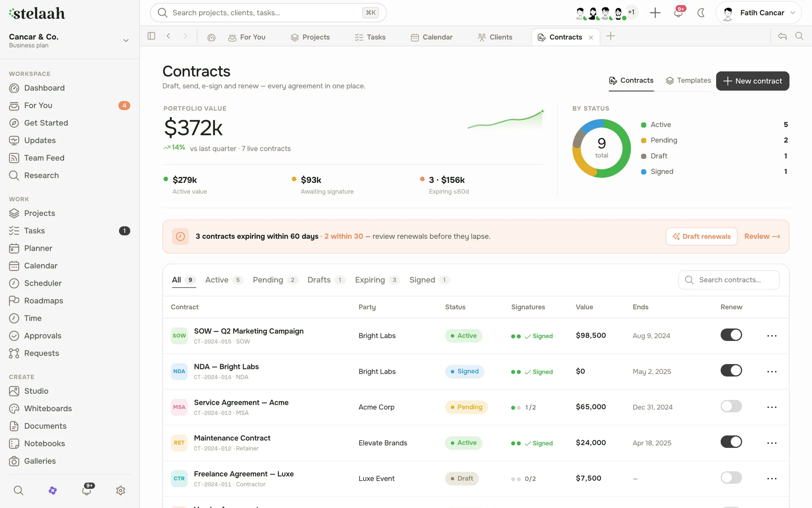The height and width of the screenshot is (508, 812).
Task: Open more options for Maintenance Contract row
Action: pyautogui.click(x=772, y=443)
